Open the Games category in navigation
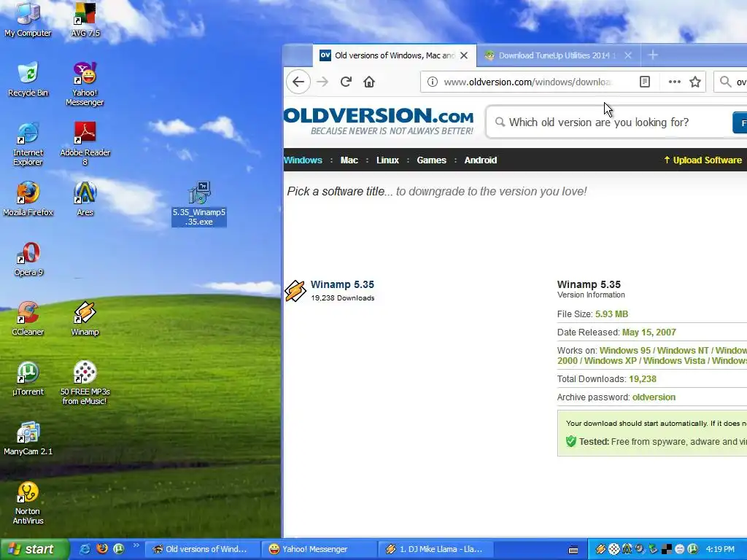 (x=432, y=160)
